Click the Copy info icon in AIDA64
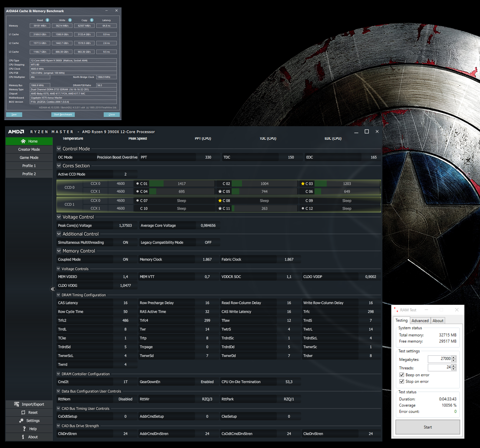480x448 pixels. (x=92, y=20)
